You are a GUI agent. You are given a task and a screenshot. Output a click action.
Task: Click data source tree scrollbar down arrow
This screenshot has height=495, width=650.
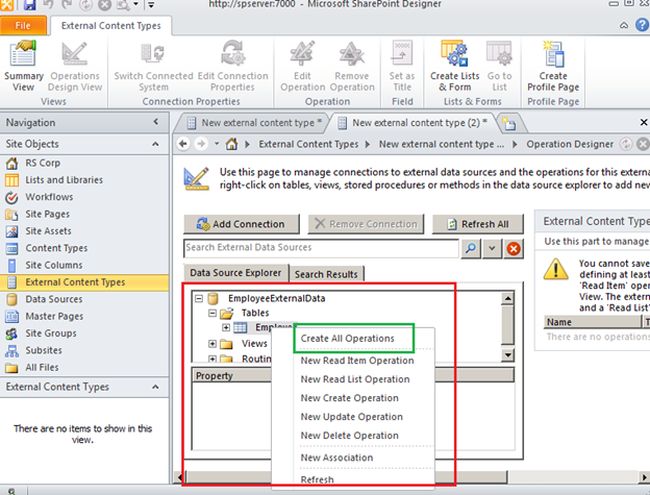click(x=507, y=355)
